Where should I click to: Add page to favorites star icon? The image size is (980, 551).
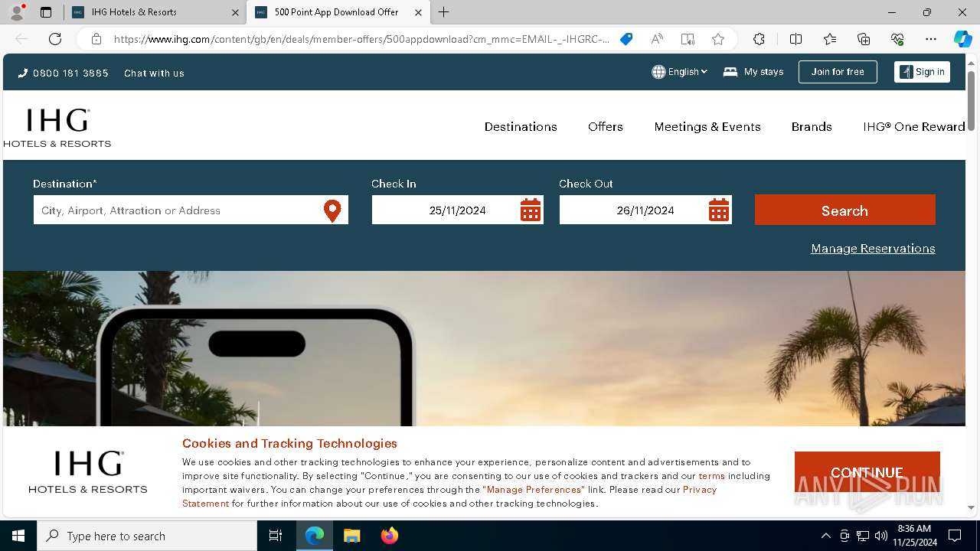(718, 39)
